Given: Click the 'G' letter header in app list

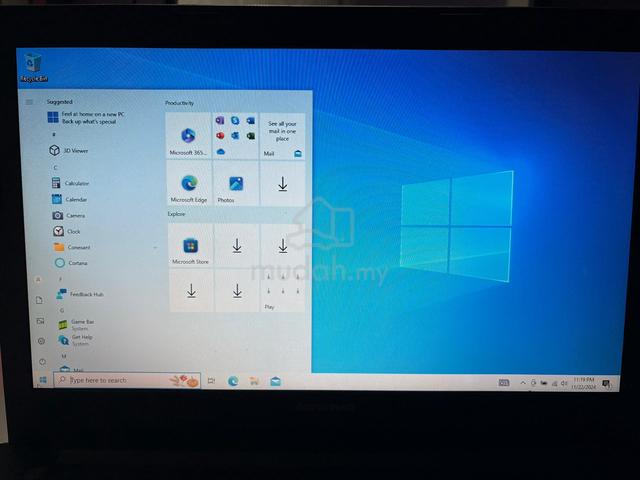Looking at the screenshot, I should tap(62, 310).
